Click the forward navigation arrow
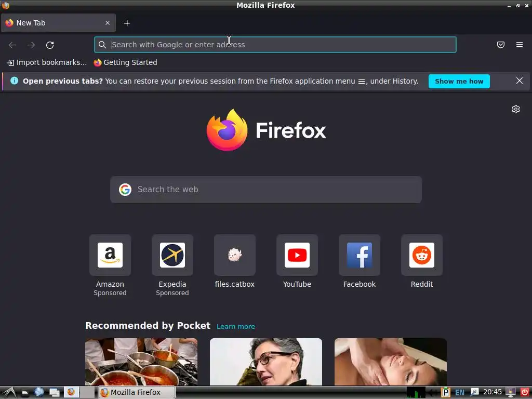 pyautogui.click(x=31, y=45)
